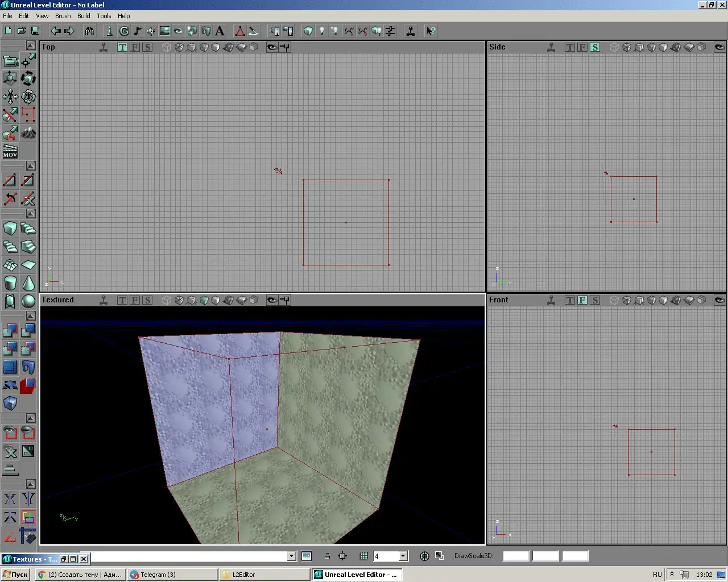728x582 pixels.
Task: Open Search for actors binoculars
Action: pos(89,31)
